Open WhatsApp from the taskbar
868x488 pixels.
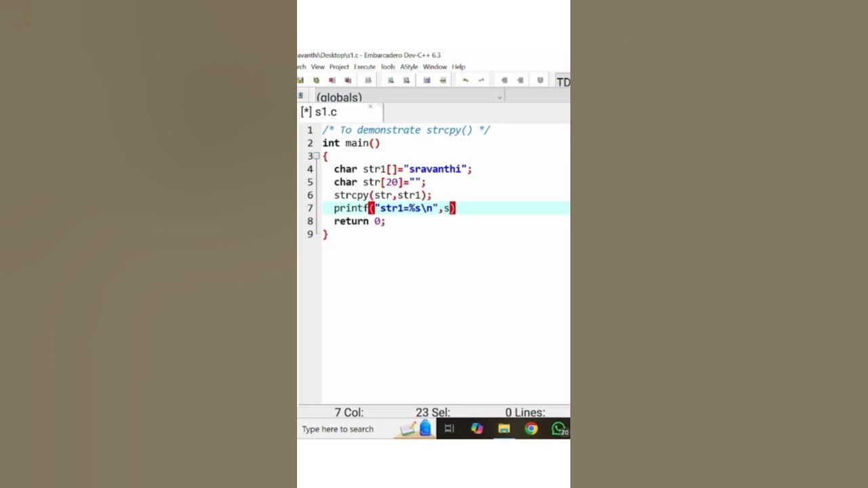click(559, 428)
